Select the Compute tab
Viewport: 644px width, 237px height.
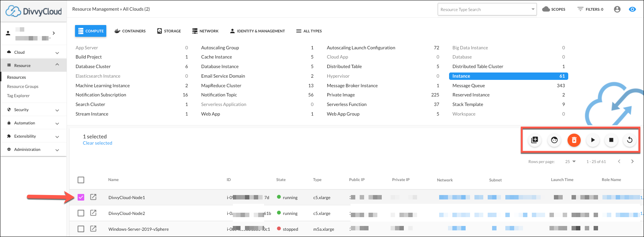(90, 31)
